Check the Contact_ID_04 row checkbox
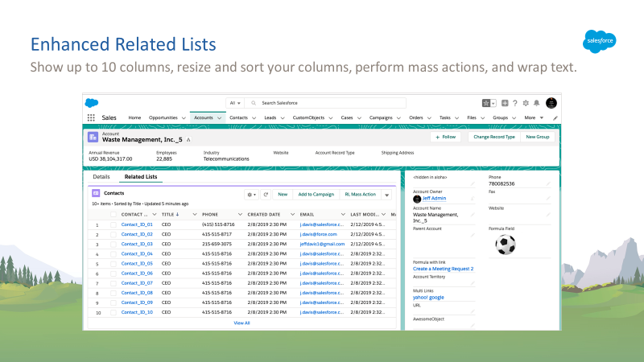Image resolution: width=644 pixels, height=362 pixels. (x=114, y=254)
